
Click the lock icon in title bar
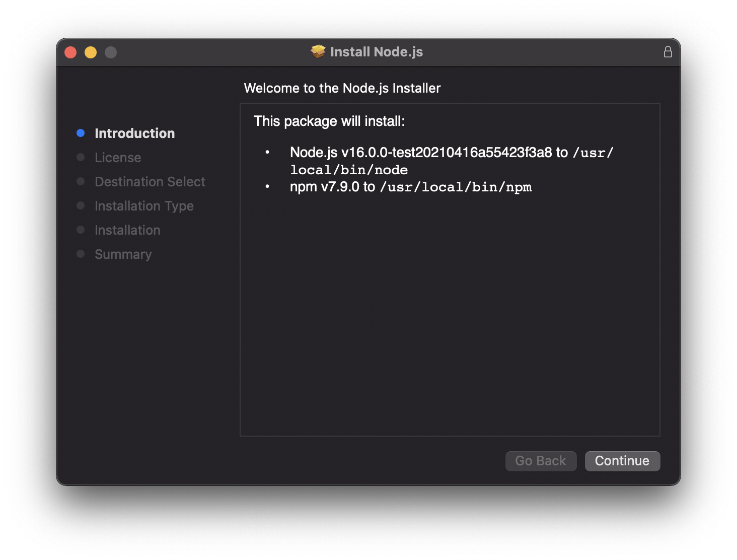(668, 52)
